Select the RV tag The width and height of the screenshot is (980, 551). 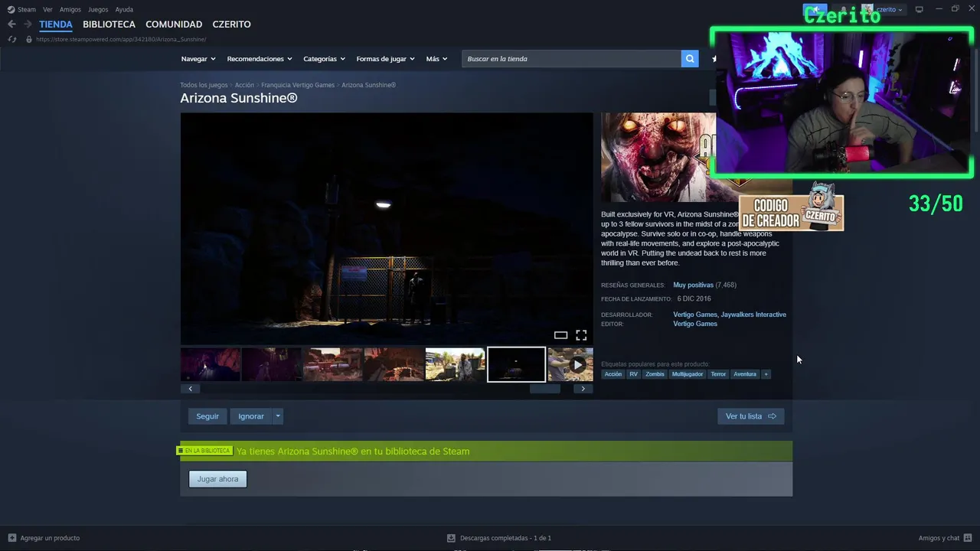click(633, 374)
